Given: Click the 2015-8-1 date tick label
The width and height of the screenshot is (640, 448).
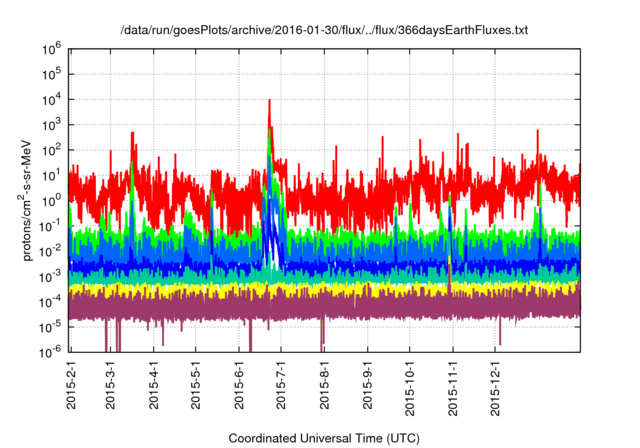Looking at the screenshot, I should click(x=326, y=386).
